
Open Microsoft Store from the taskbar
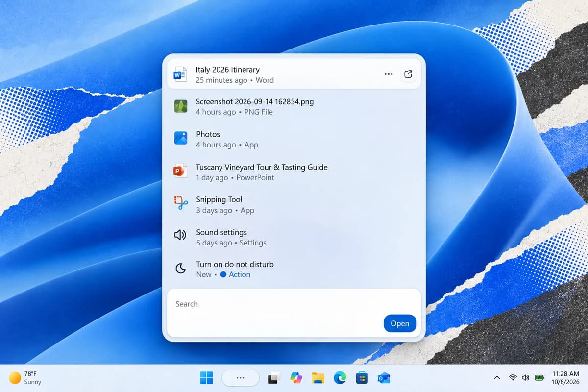click(362, 378)
